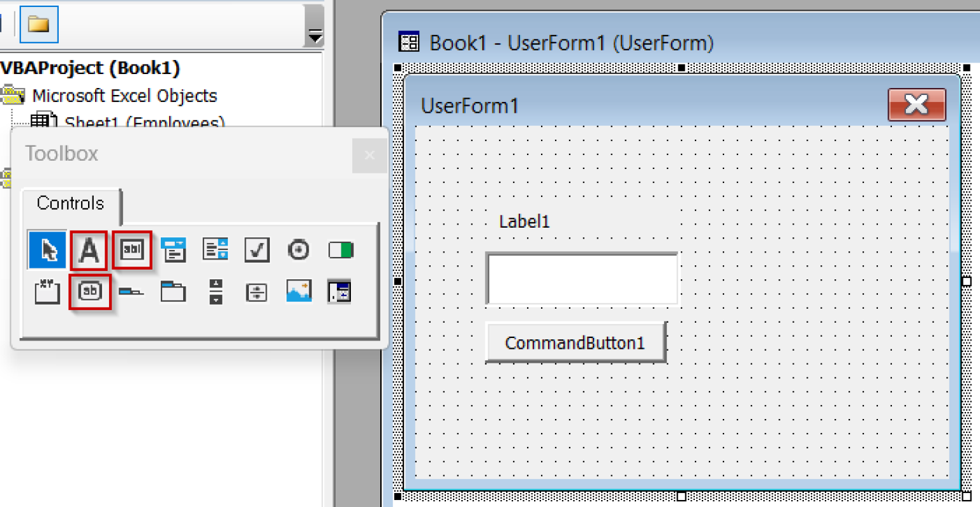980x507 pixels.
Task: Switch to the Controls tab
Action: pyautogui.click(x=70, y=203)
